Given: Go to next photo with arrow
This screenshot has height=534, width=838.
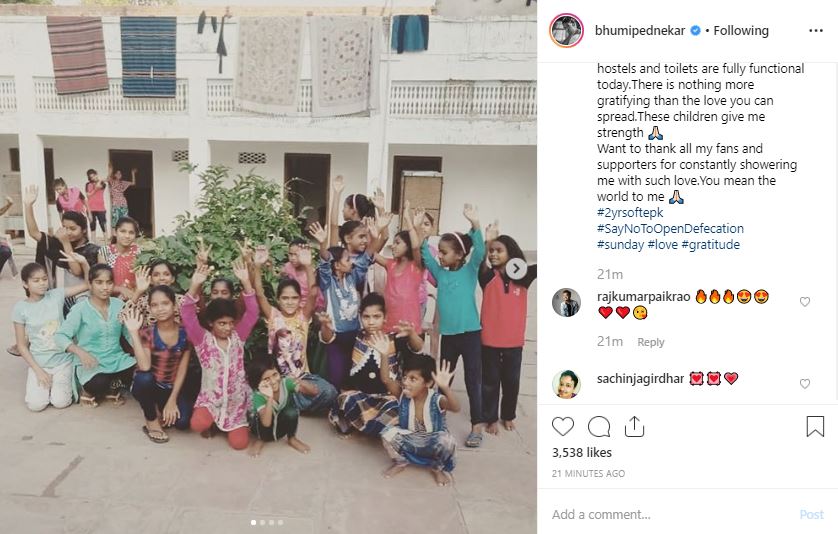Looking at the screenshot, I should 516,268.
